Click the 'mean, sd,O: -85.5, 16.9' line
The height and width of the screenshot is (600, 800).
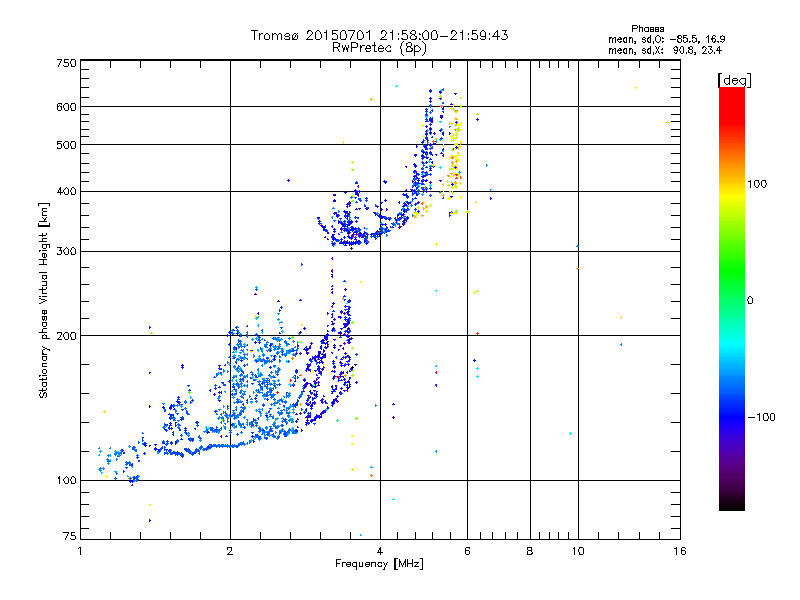coord(666,39)
